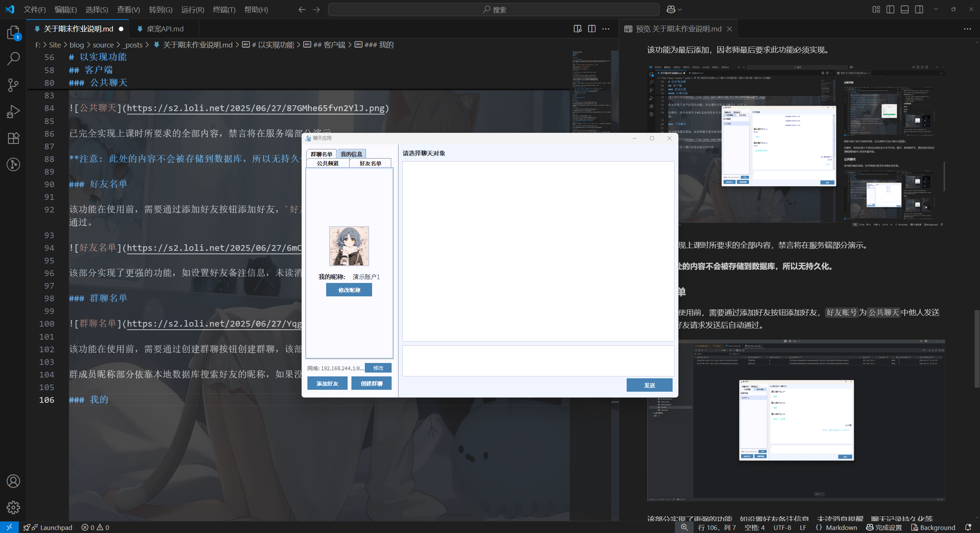Toggle the secondary side bar layout button
The image size is (980, 533).
tap(919, 10)
